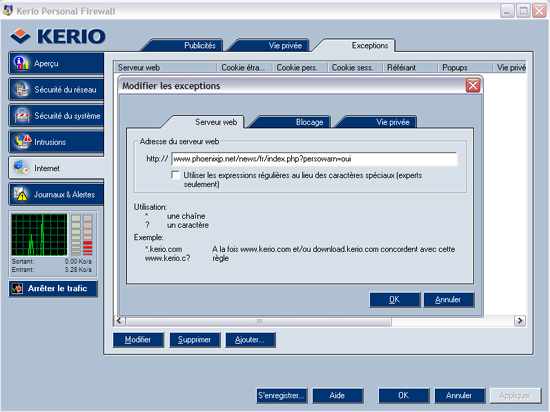
Task: Click the Intrusions sidebar icon
Action: (22, 142)
